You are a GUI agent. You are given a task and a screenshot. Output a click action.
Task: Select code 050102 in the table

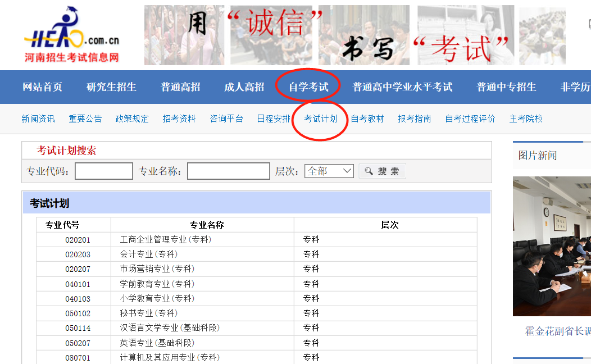(x=78, y=314)
